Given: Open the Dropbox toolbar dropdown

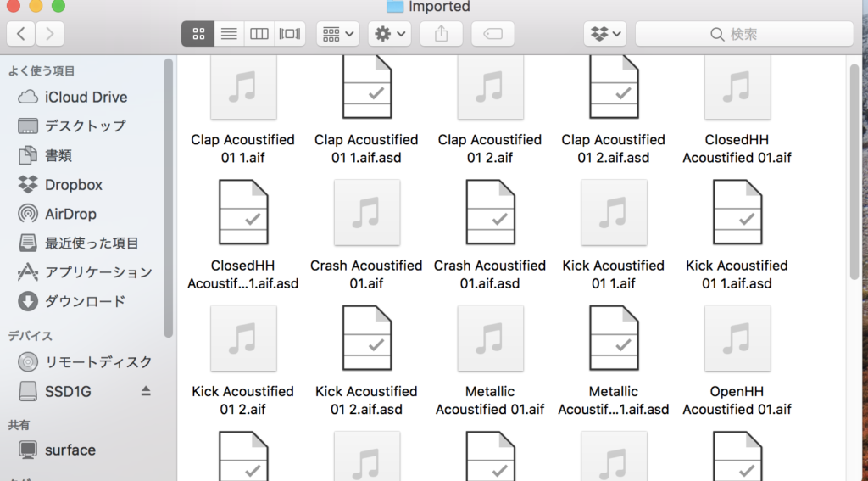Looking at the screenshot, I should click(x=605, y=34).
